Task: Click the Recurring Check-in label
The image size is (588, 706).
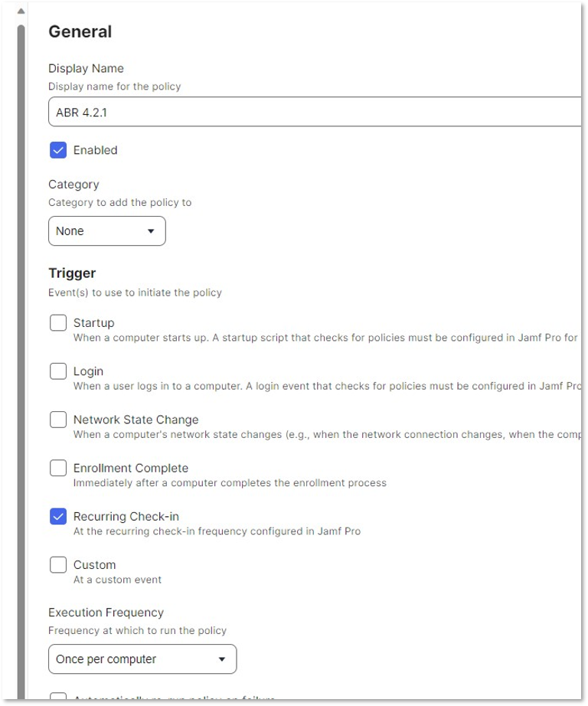Action: click(126, 516)
